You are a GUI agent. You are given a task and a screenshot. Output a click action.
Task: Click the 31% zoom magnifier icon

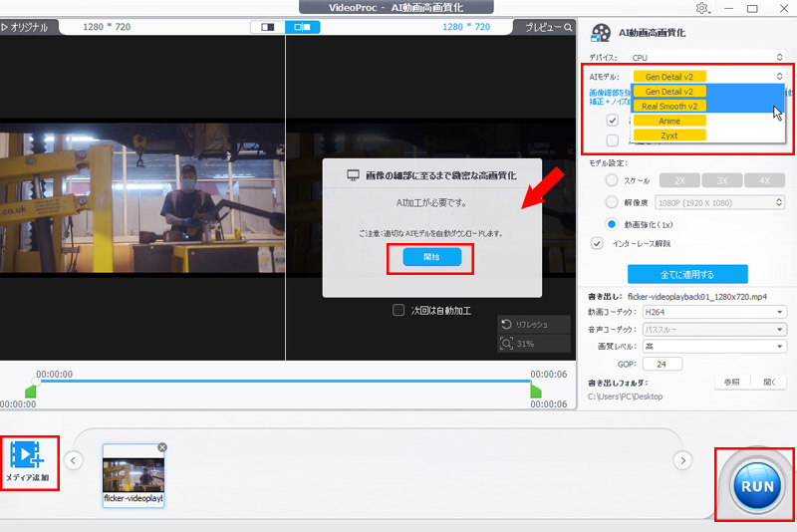(x=507, y=344)
